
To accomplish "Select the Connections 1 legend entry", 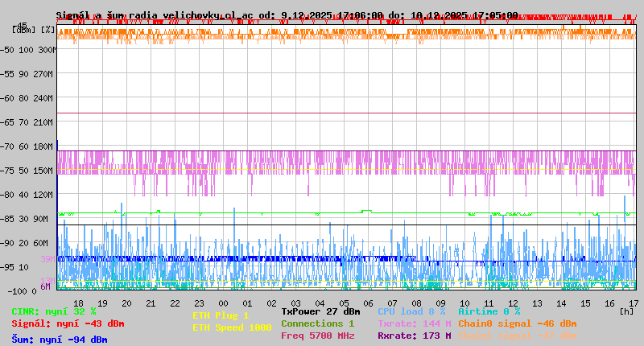I will click(317, 323).
